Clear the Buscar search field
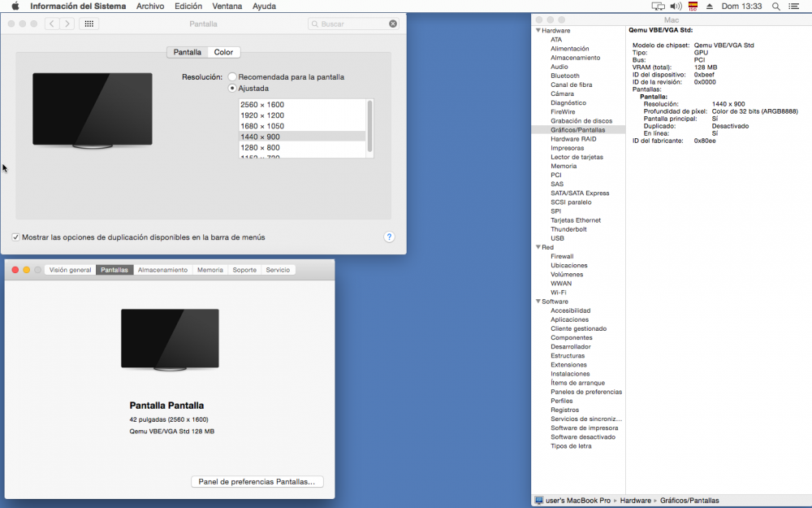The image size is (812, 508). 393,24
